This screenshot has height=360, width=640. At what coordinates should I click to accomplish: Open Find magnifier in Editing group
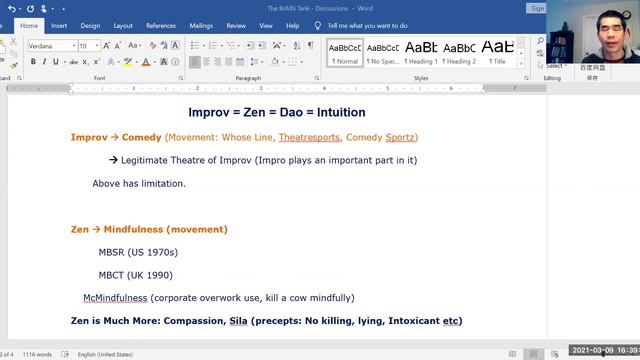(x=540, y=41)
